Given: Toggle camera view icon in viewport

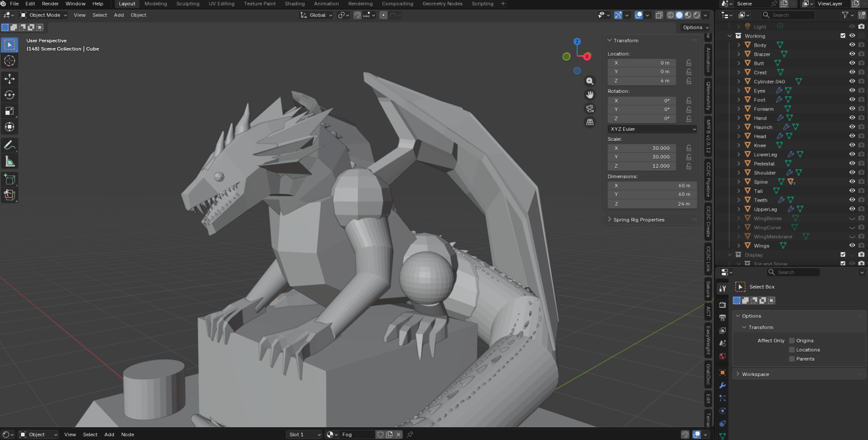Looking at the screenshot, I should click(x=590, y=109).
